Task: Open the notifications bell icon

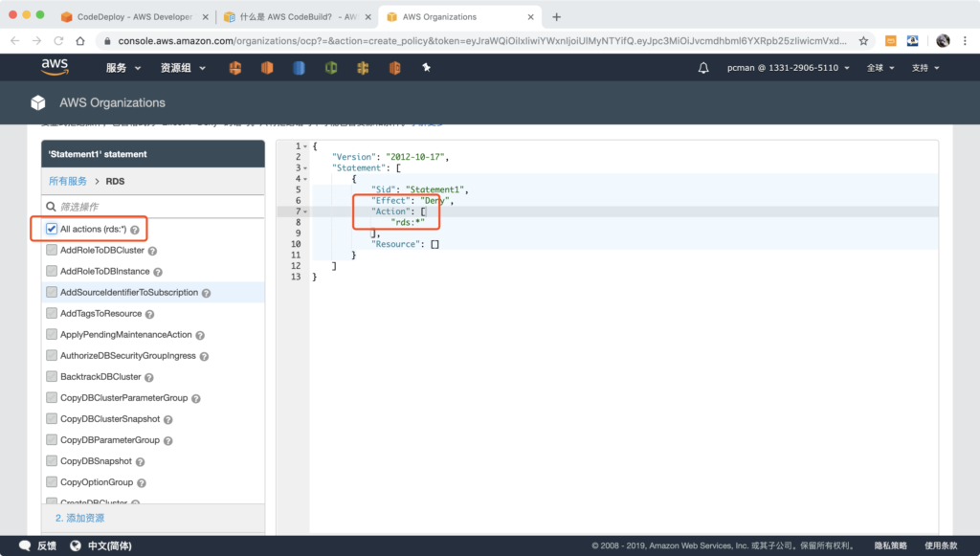Action: click(x=703, y=68)
